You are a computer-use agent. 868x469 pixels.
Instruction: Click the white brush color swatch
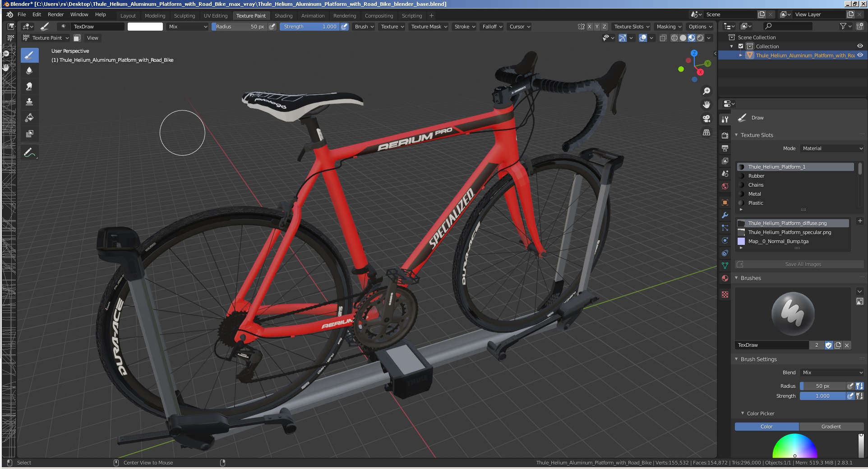[x=145, y=27]
